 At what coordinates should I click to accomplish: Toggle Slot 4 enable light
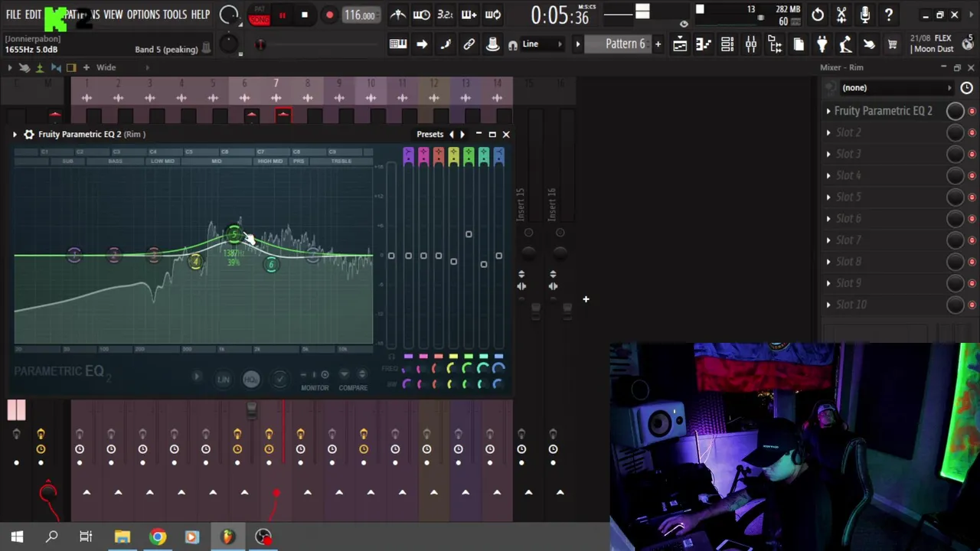972,176
